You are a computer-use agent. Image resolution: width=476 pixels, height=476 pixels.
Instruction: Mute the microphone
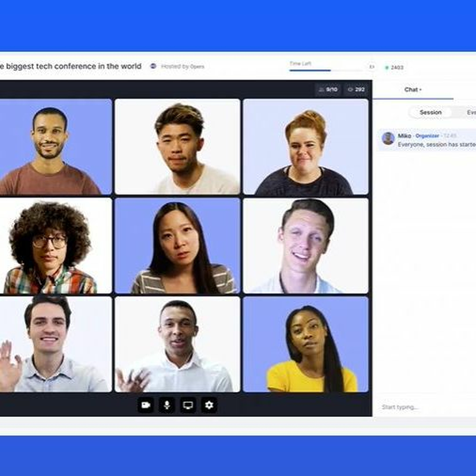point(167,405)
